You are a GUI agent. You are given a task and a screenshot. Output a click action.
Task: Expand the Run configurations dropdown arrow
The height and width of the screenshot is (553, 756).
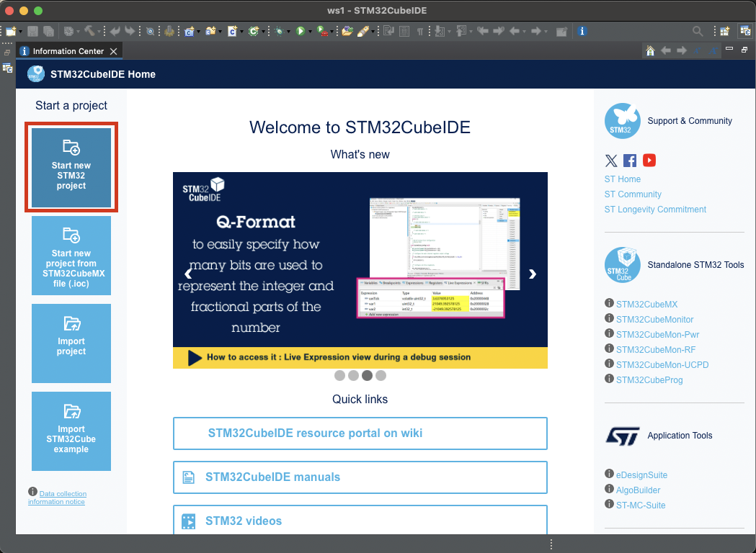tap(310, 32)
